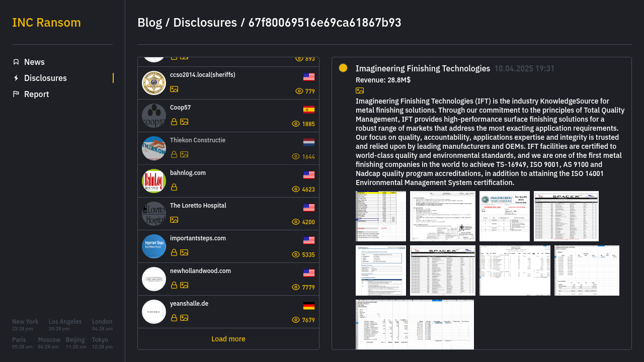Click the post date 10.04.2025 19:31
644x362 pixels.
point(524,69)
